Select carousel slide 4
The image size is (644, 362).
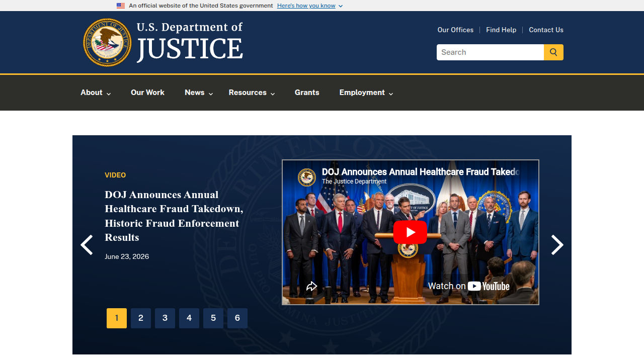coord(189,318)
